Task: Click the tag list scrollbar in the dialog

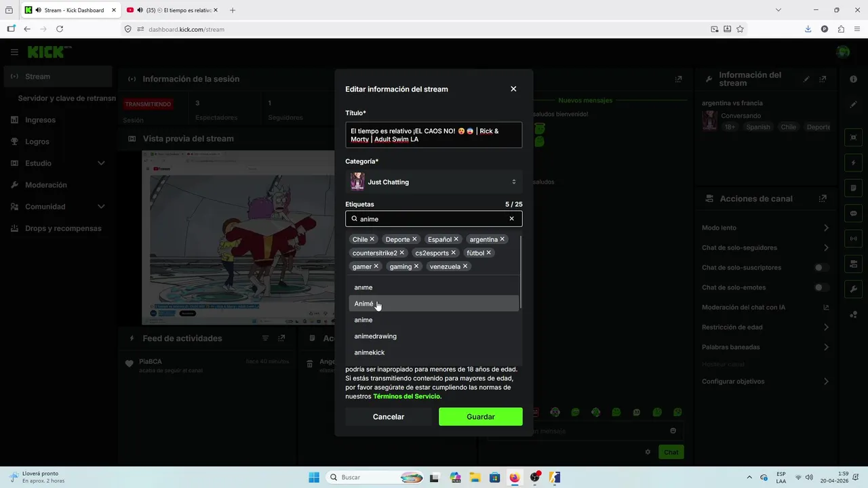Action: tap(521, 271)
